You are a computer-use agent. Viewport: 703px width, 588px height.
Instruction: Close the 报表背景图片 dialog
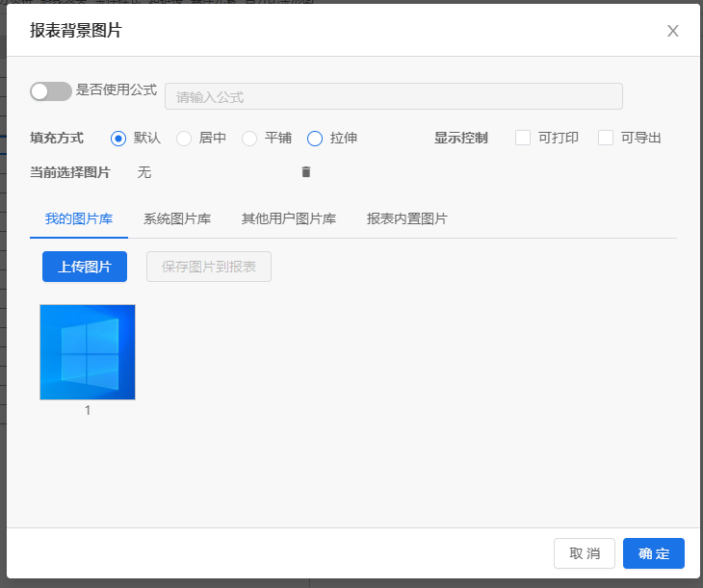coord(672,31)
